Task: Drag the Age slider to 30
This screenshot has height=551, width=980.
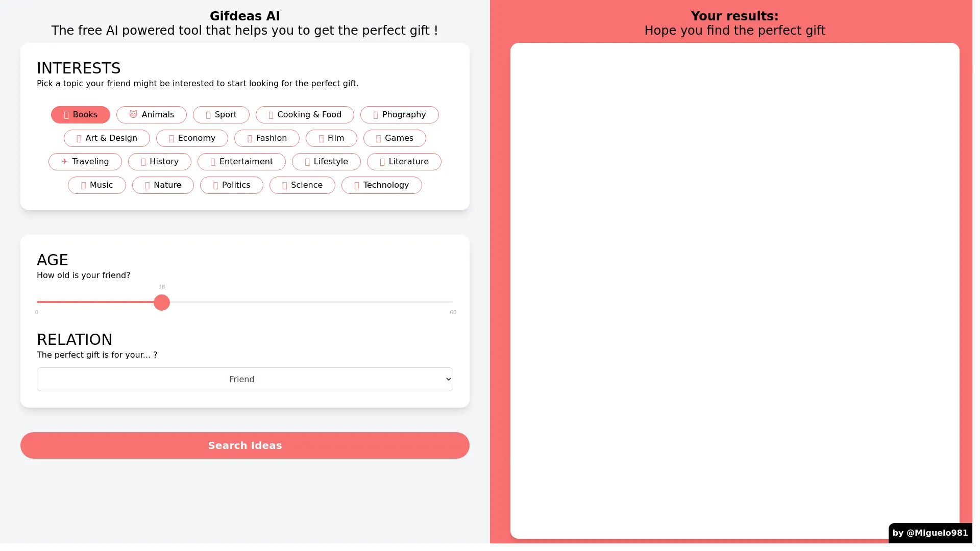Action: coord(245,302)
